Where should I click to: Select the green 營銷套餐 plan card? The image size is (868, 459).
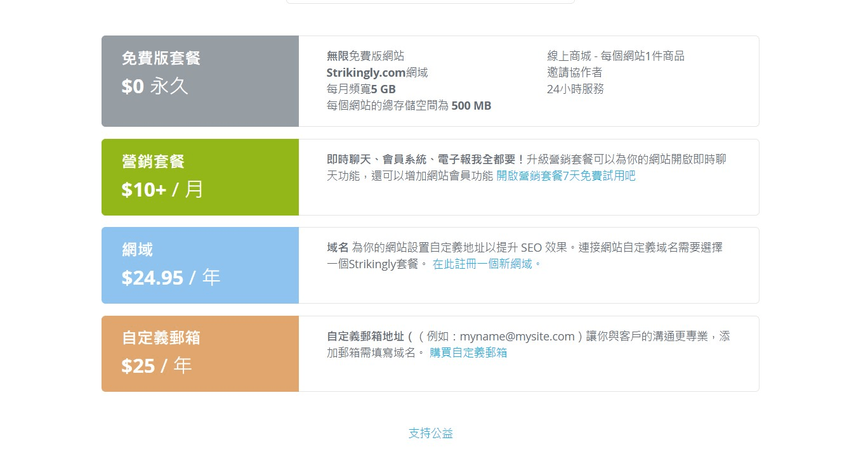click(x=200, y=177)
